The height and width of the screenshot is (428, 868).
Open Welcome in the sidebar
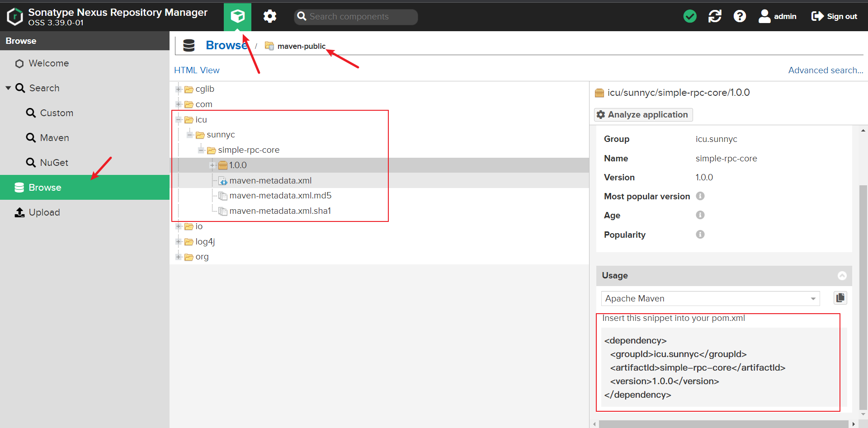pyautogui.click(x=85, y=63)
